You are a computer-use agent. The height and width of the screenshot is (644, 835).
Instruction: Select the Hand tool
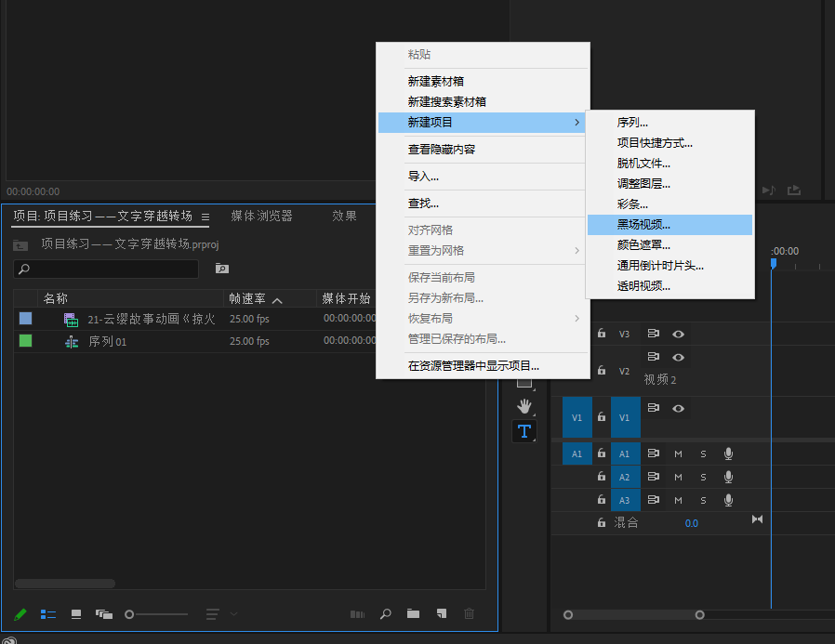[524, 405]
